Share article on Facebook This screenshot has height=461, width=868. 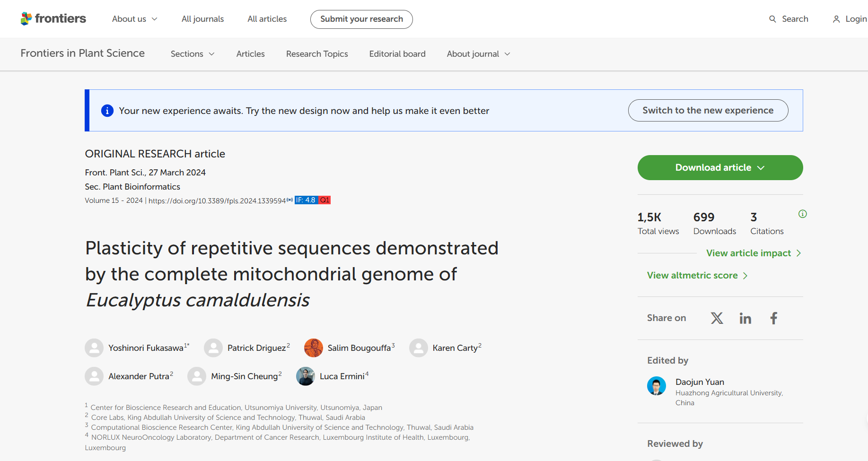point(773,318)
